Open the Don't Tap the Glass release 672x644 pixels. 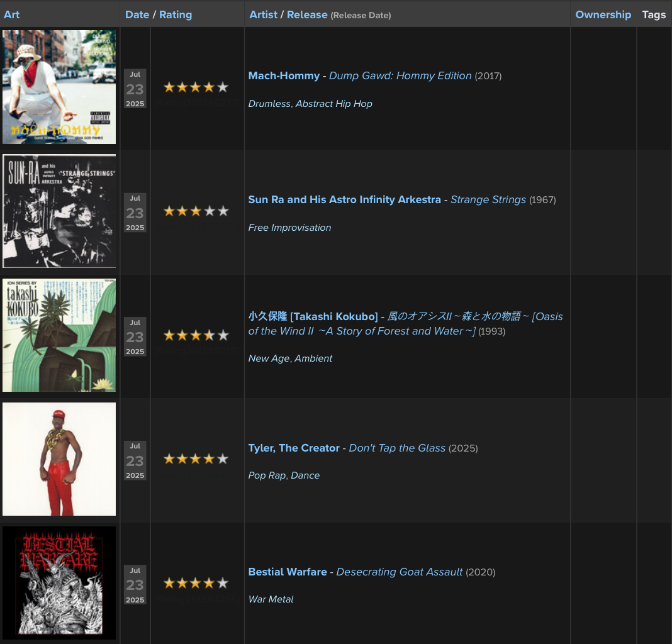(x=397, y=448)
